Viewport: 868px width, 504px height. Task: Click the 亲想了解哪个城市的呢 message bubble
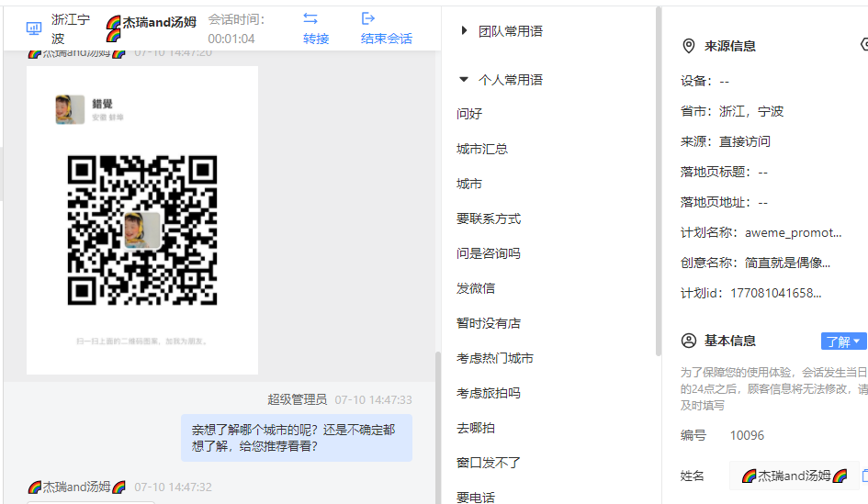click(297, 438)
